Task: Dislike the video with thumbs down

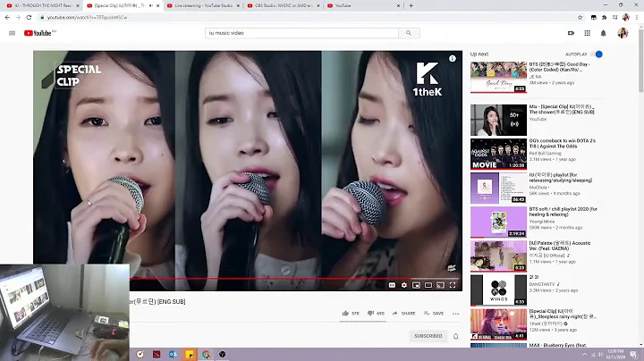Action: pyautogui.click(x=376, y=314)
